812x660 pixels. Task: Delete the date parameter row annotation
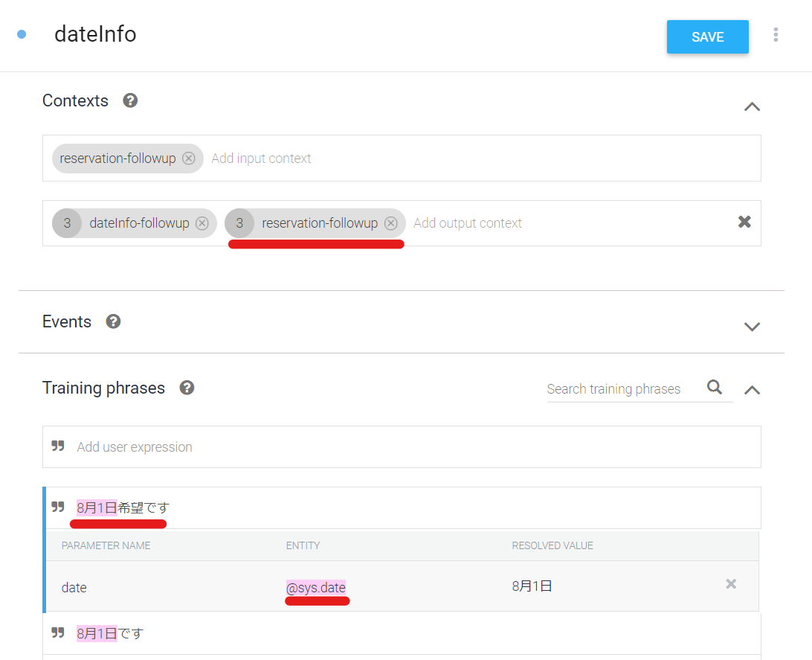click(x=731, y=584)
